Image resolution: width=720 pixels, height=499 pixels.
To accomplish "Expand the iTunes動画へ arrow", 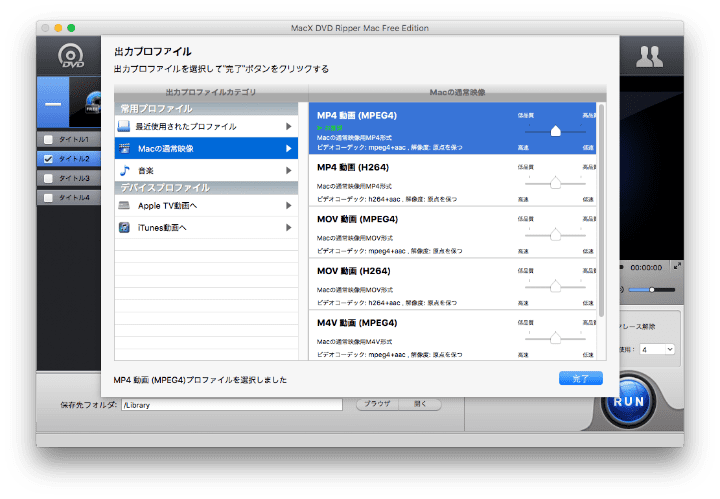I will pos(288,228).
